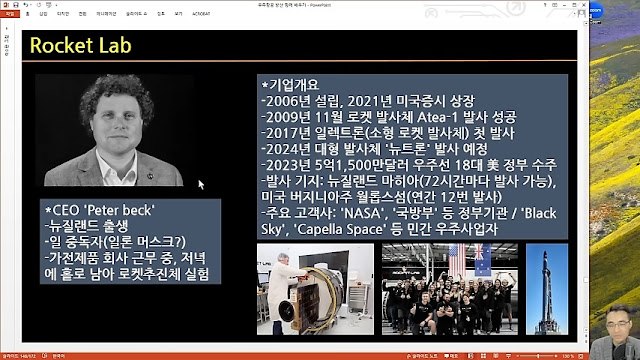This screenshot has width=640, height=360.
Task: Click the user account picture icon
Action: click(581, 14)
